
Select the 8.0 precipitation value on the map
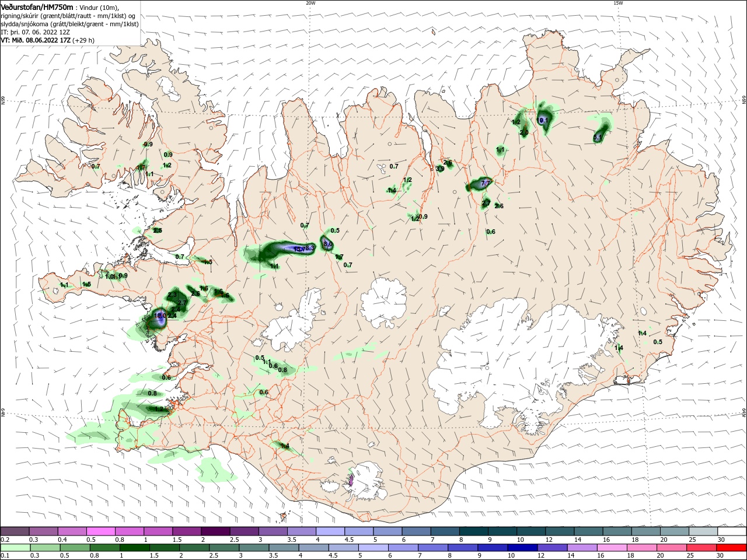point(327,244)
